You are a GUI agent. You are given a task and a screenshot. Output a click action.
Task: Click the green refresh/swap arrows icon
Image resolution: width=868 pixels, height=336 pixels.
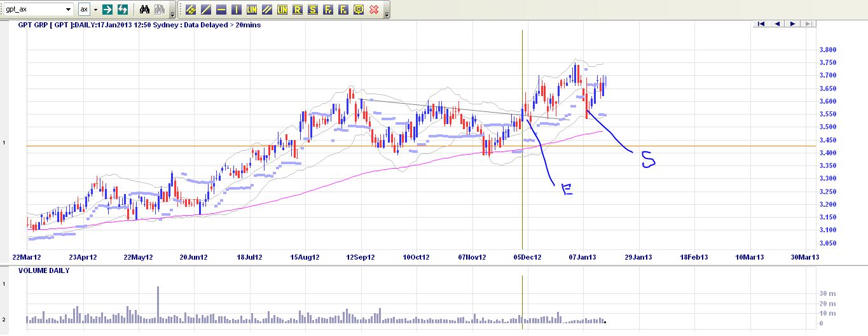click(x=123, y=10)
